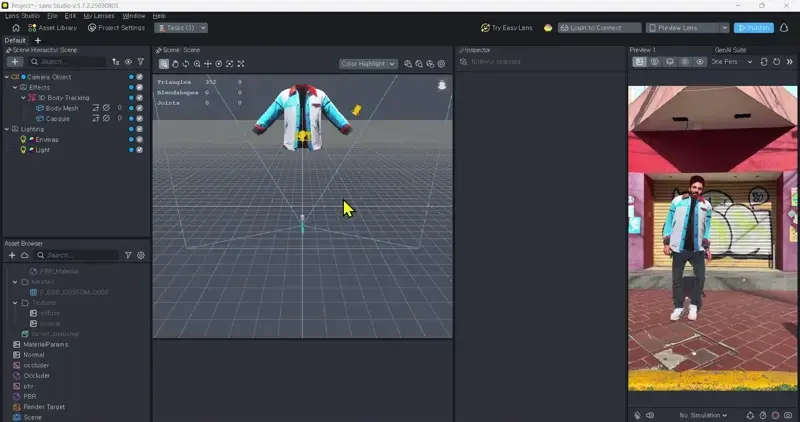Uncheck the Camera Object checkbox

tap(139, 77)
